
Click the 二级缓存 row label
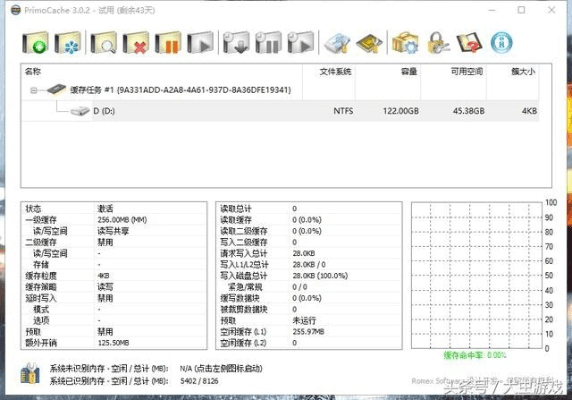click(x=41, y=242)
